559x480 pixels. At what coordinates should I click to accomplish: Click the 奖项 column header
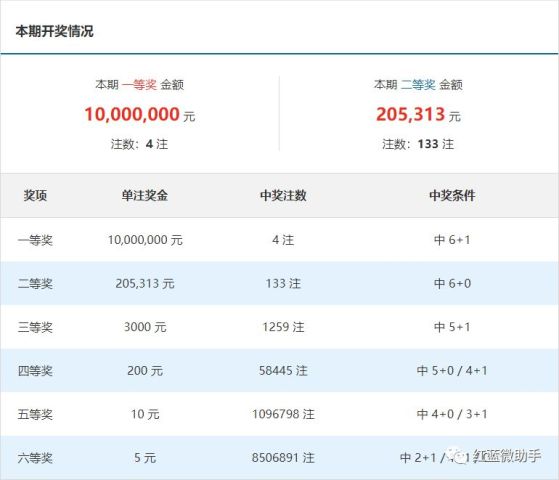[35, 195]
